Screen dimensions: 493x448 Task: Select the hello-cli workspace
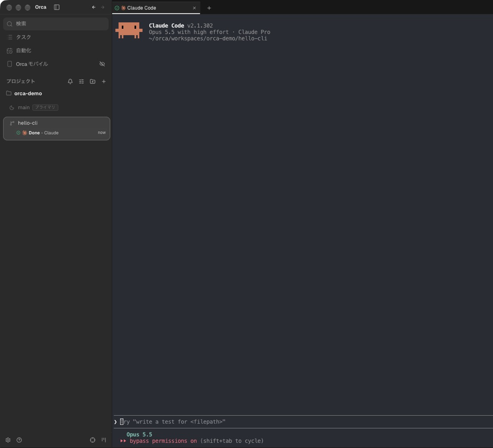(57, 128)
